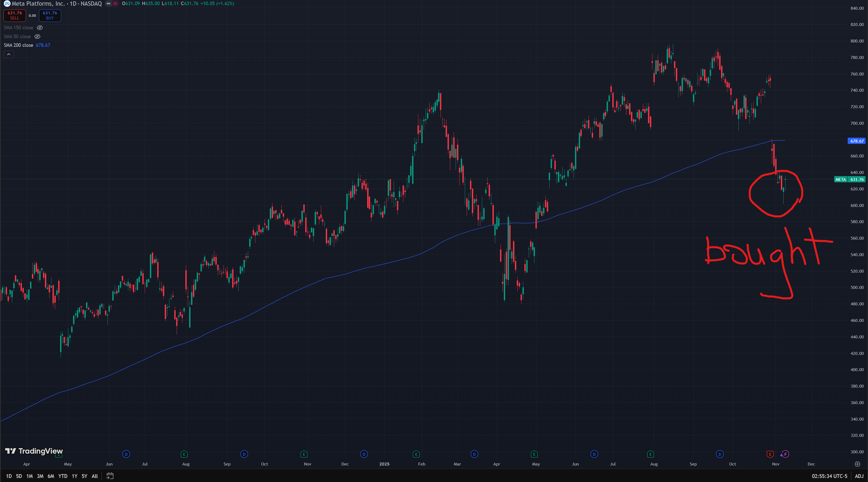Click the blue SMA 200 price label 678.67
868x482 pixels.
pyautogui.click(x=856, y=141)
